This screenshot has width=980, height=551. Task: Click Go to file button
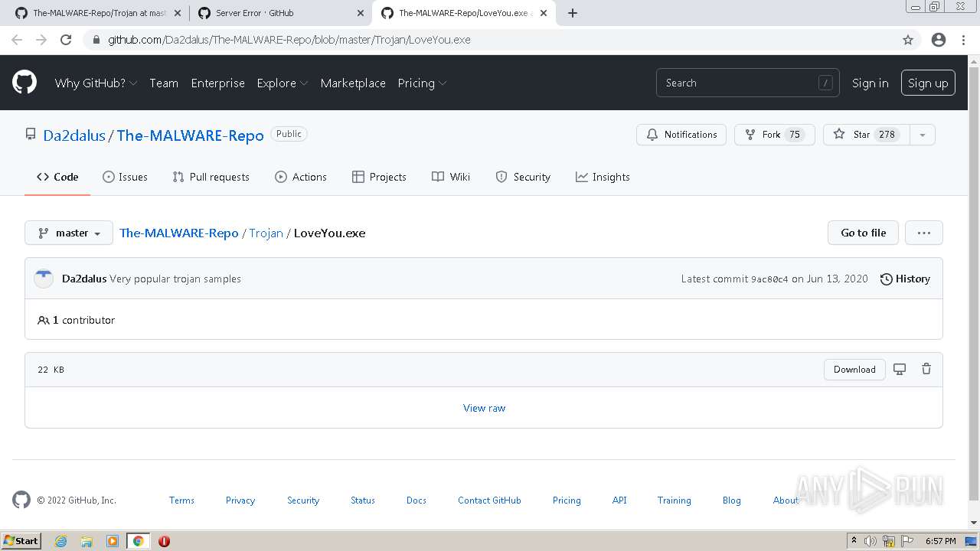pos(863,233)
